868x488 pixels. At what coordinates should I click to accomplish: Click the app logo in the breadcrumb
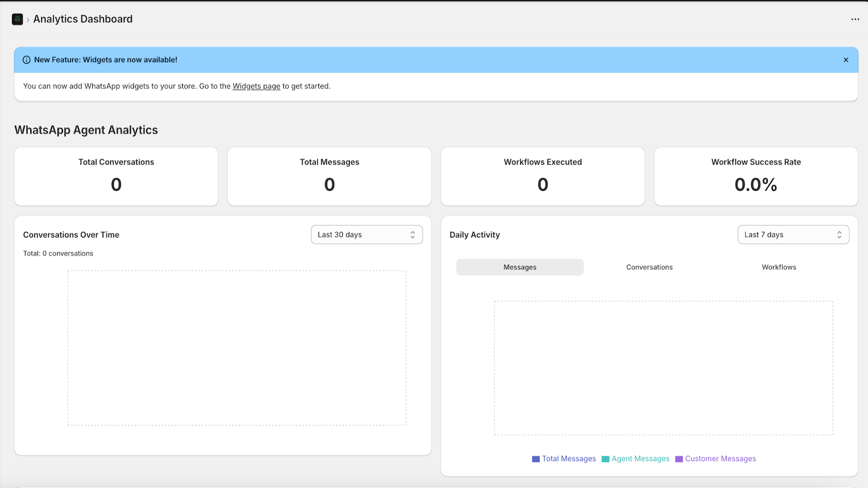point(17,19)
